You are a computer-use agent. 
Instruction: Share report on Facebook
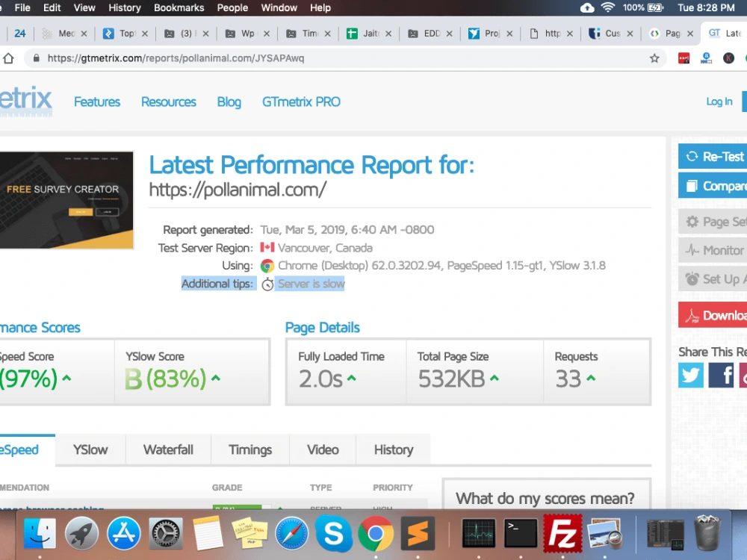click(x=721, y=375)
